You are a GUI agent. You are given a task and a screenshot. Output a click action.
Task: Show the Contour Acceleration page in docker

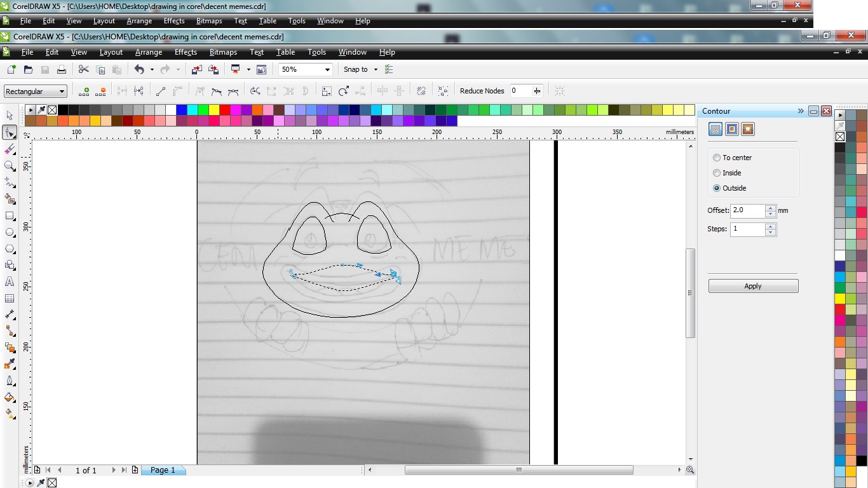coord(747,129)
